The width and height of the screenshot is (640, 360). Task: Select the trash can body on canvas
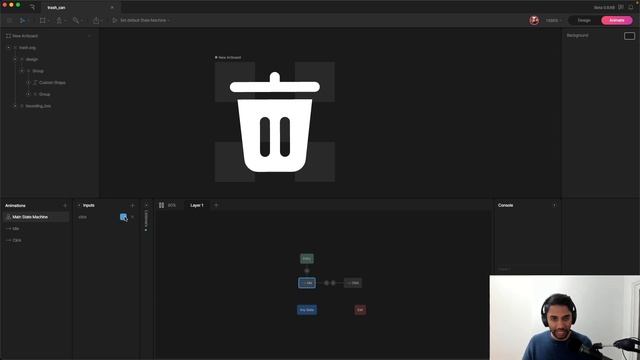(275, 136)
